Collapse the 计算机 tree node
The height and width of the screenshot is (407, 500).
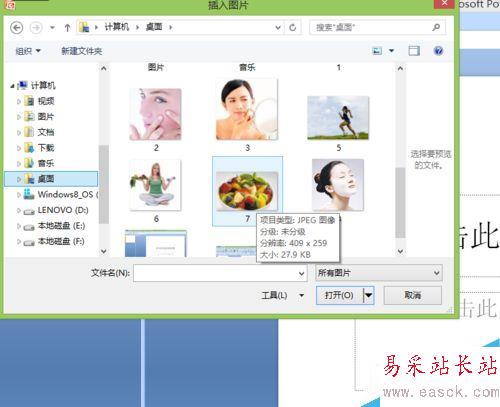click(12, 86)
